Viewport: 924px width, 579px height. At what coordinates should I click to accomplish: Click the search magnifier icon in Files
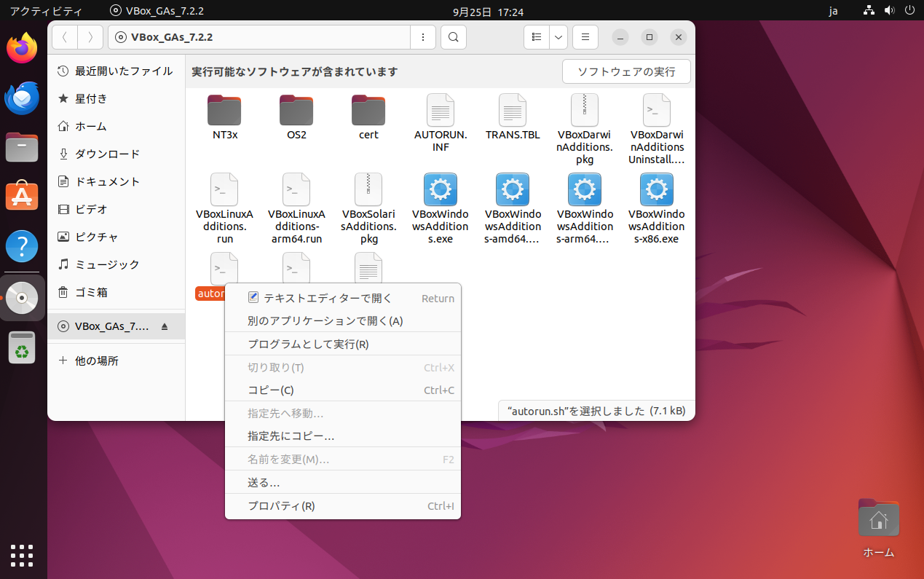point(453,37)
